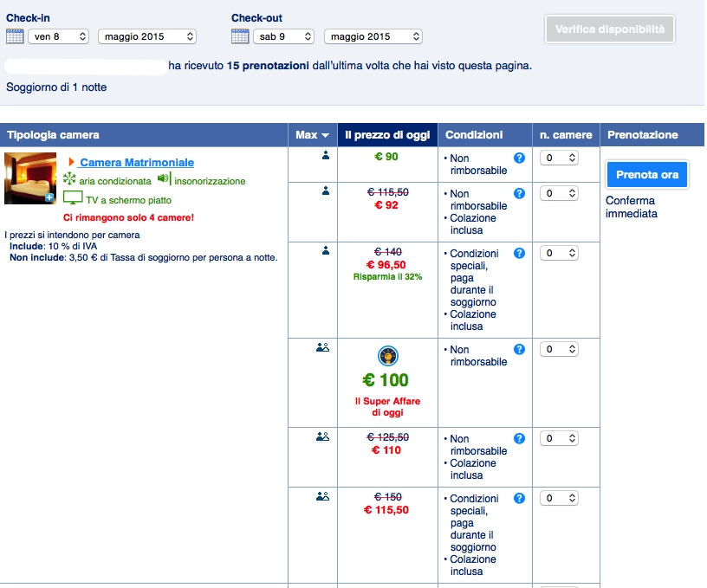Image resolution: width=707 pixels, height=588 pixels.
Task: Click the green '€ 90' price
Action: tap(386, 157)
